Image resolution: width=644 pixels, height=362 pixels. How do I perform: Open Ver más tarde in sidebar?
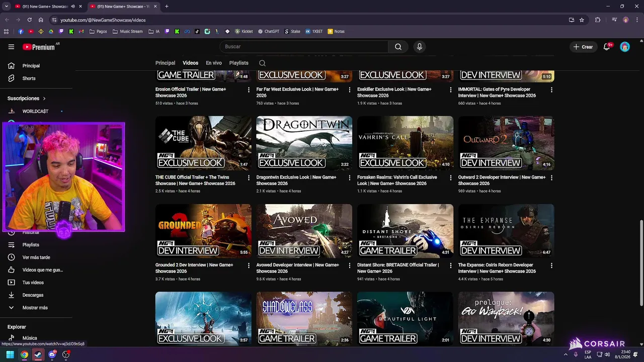click(36, 257)
